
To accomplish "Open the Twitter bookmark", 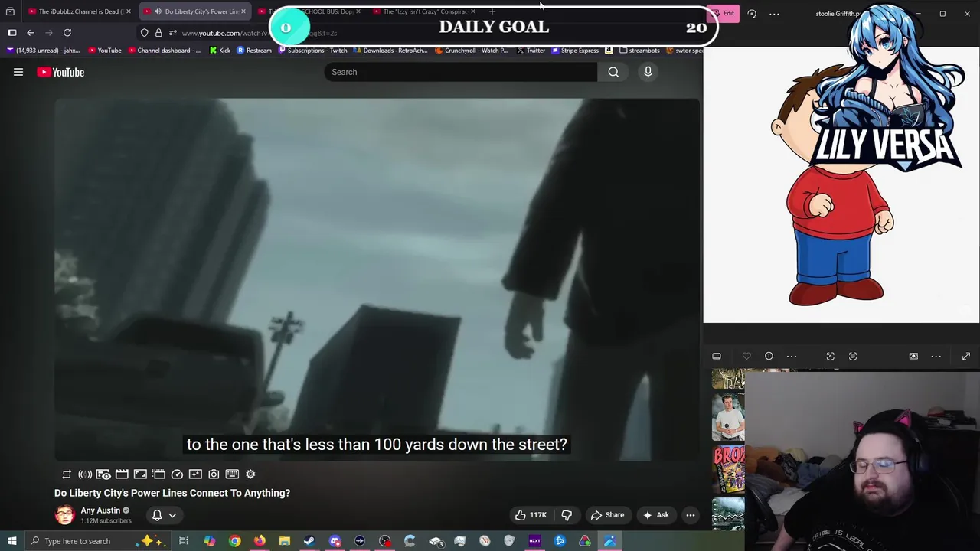I will tap(531, 51).
